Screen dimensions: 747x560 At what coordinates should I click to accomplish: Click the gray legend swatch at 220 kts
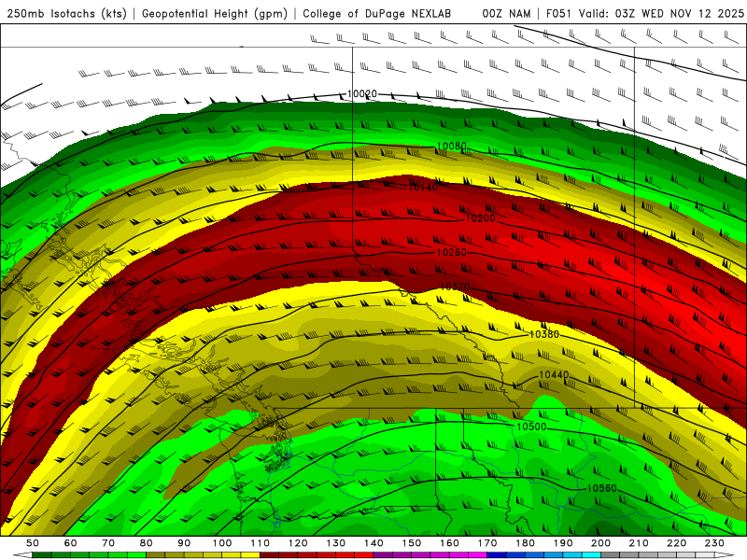tap(686, 555)
